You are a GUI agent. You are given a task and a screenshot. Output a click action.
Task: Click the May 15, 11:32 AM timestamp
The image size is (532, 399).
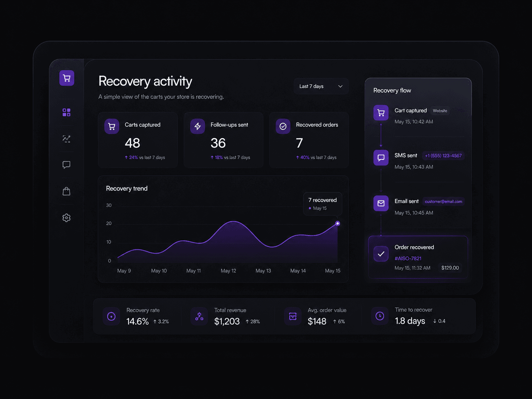pos(412,268)
